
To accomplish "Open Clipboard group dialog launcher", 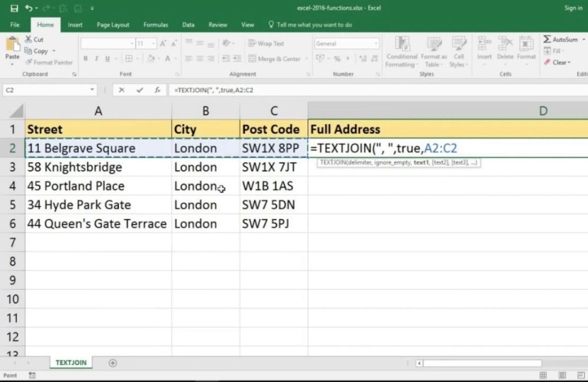I will (74, 74).
